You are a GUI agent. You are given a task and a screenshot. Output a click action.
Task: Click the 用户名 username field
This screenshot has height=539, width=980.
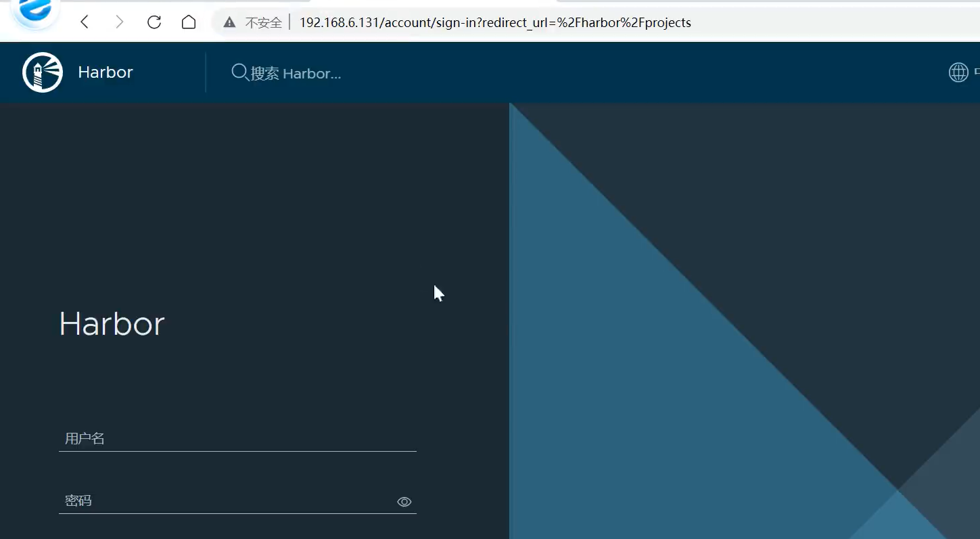pyautogui.click(x=237, y=438)
